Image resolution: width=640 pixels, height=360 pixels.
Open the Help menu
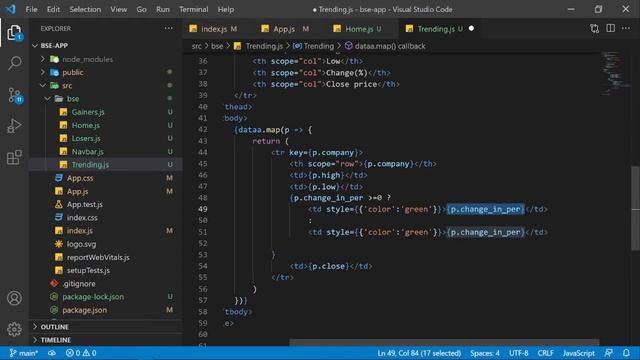[226, 9]
